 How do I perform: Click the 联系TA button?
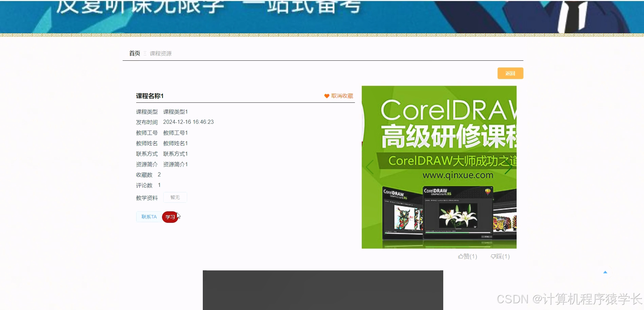pyautogui.click(x=149, y=217)
